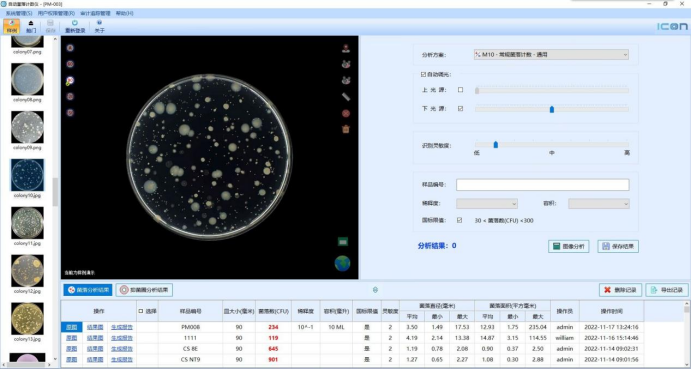Open the 容积 volume dropdown
The width and height of the screenshot is (692, 369).
(x=599, y=203)
